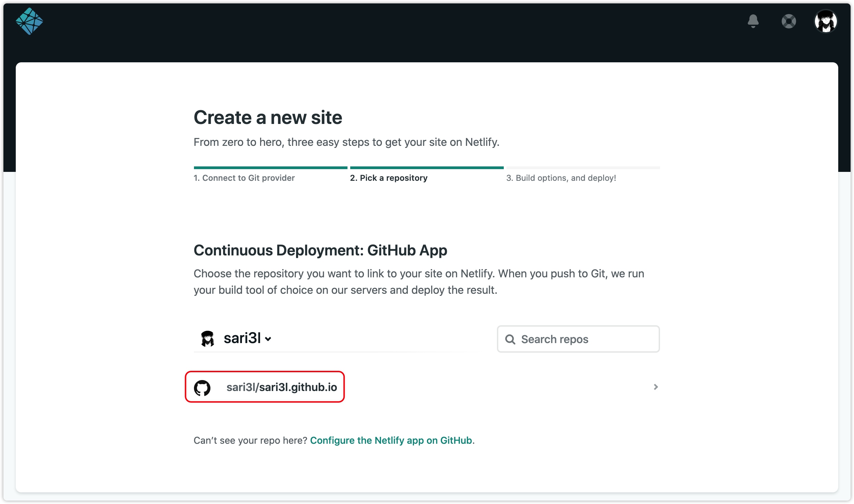
Task: Expand the sari3l account dropdown
Action: click(247, 339)
